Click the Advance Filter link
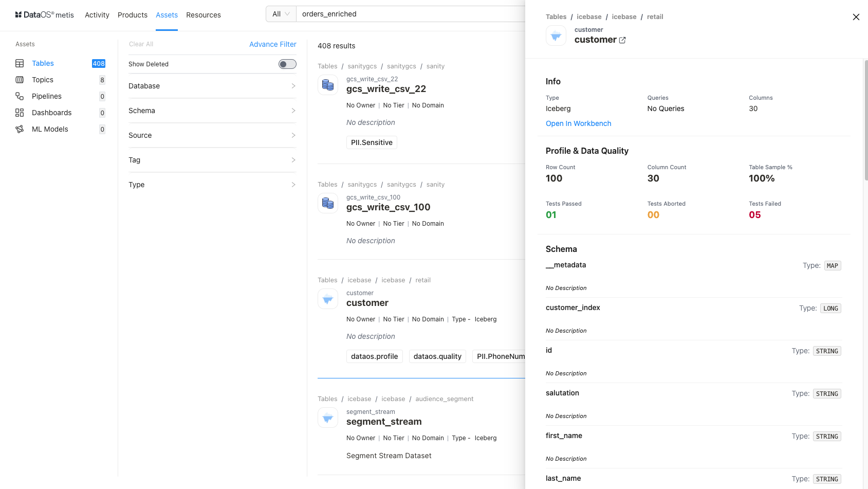The width and height of the screenshot is (868, 489). click(273, 44)
